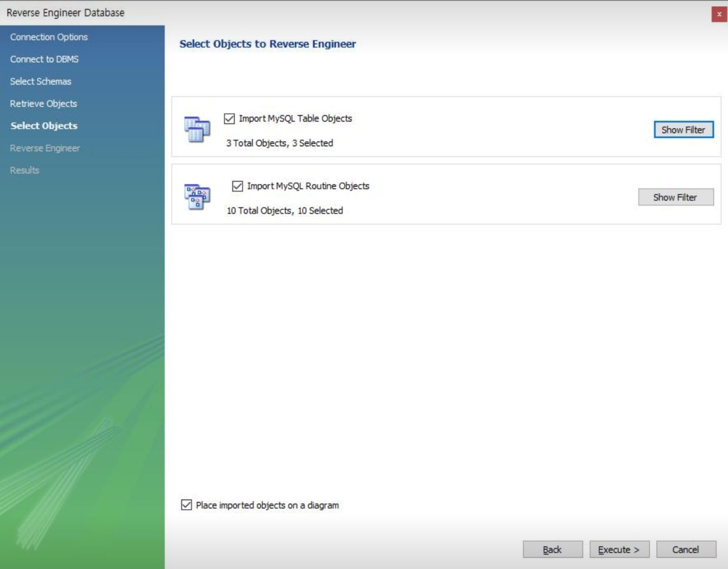Uncheck Import MySQL Routine Objects checkbox

click(238, 186)
